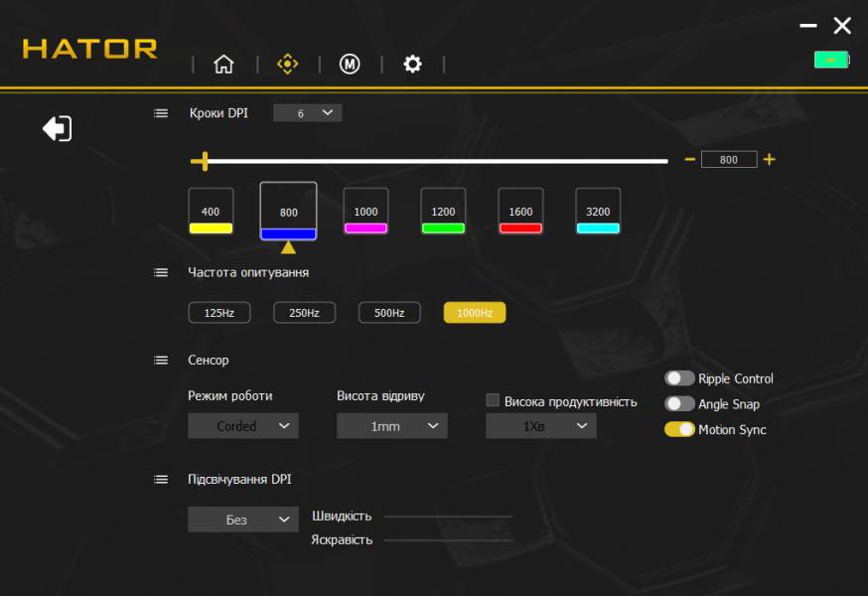Click the list icon beside Кроки DPI
Screen dimensions: 868x596
161,113
